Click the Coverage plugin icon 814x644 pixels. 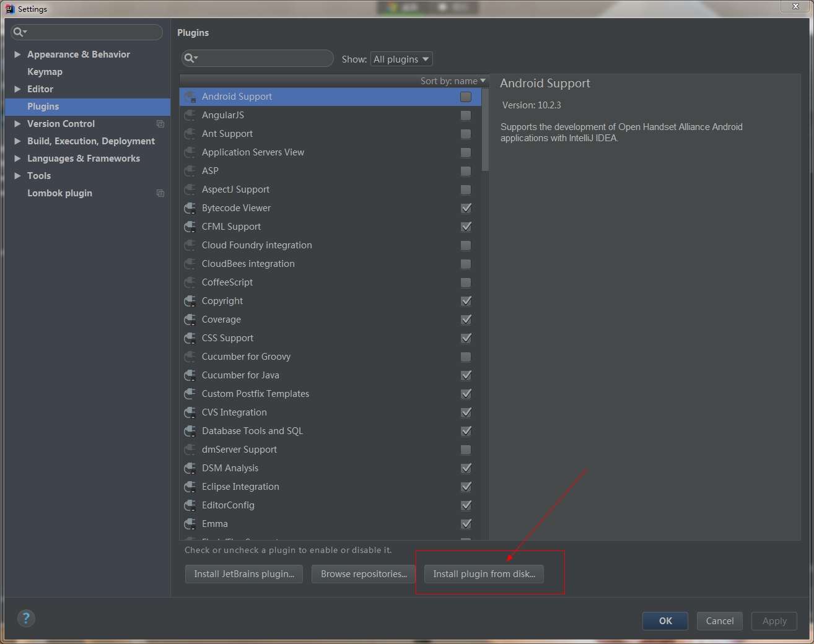click(190, 320)
